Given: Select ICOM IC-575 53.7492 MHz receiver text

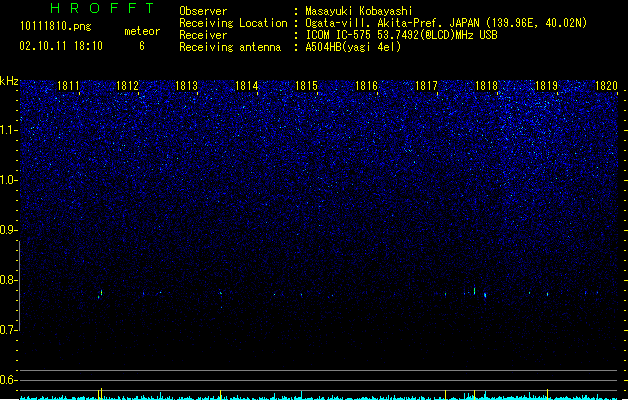Looking at the screenshot, I should [x=402, y=35].
